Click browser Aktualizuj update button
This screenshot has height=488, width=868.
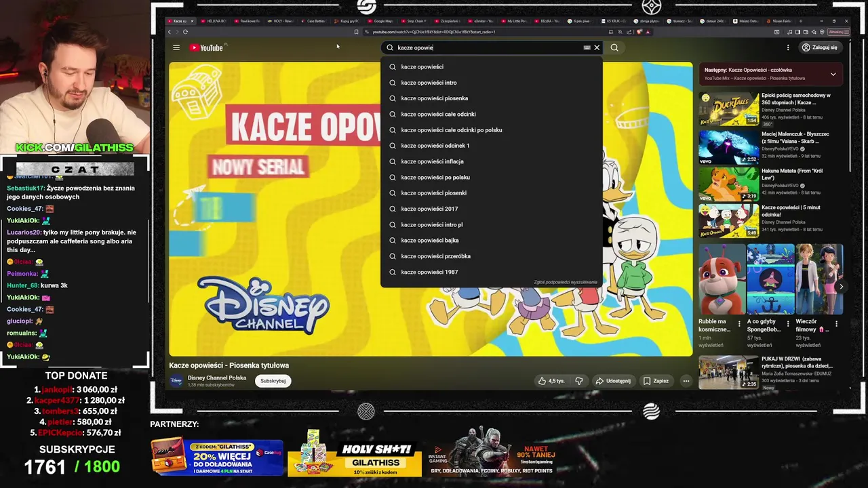tap(837, 32)
